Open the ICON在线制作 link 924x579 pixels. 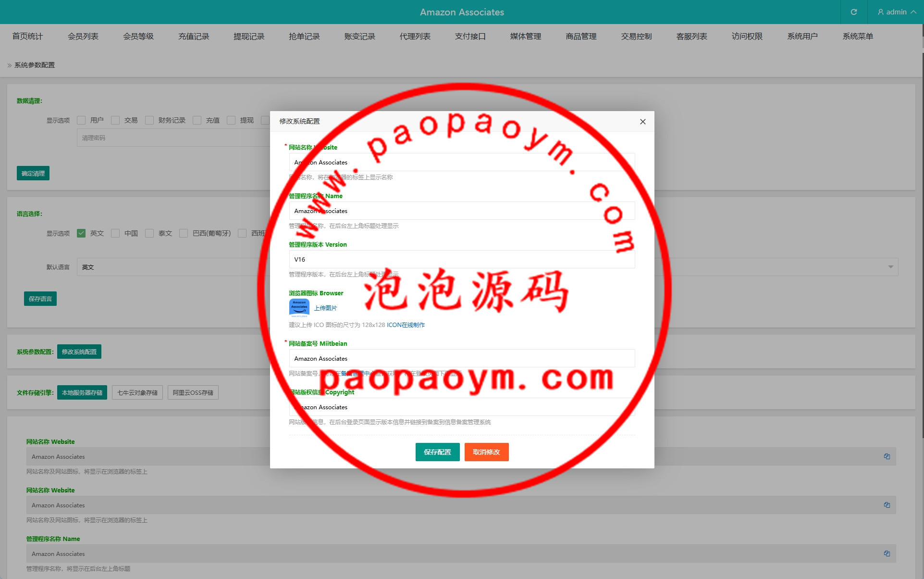pyautogui.click(x=406, y=325)
